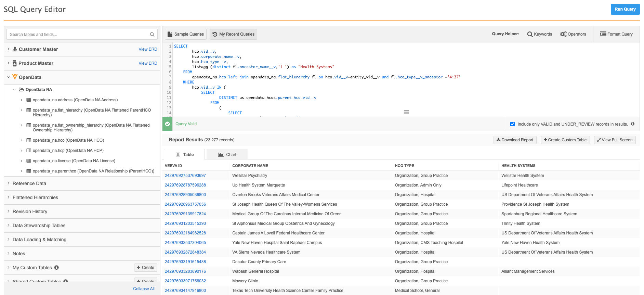Open Keywords query helper

(539, 34)
